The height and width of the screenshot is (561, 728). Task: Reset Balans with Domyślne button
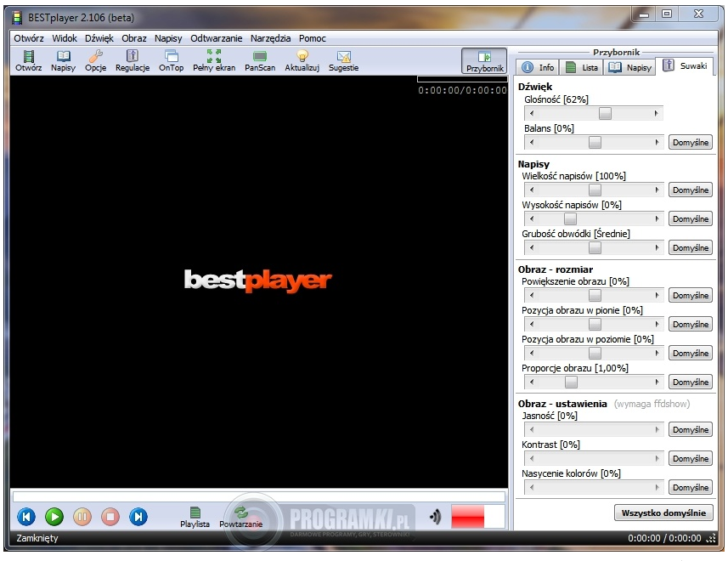pos(691,142)
